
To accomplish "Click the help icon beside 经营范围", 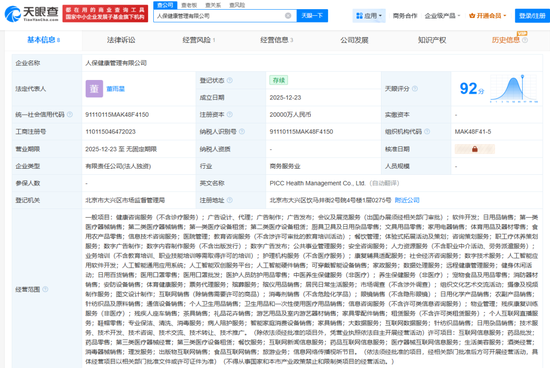I will 45,289.
